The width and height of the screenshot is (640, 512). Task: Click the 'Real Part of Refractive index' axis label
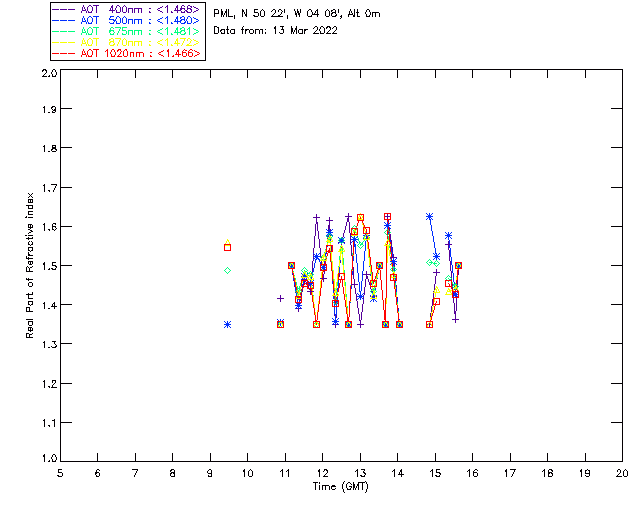tap(29, 265)
